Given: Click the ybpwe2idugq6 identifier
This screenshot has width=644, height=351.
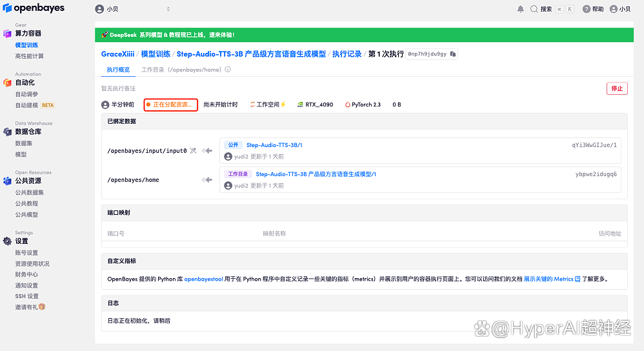Looking at the screenshot, I should (596, 174).
